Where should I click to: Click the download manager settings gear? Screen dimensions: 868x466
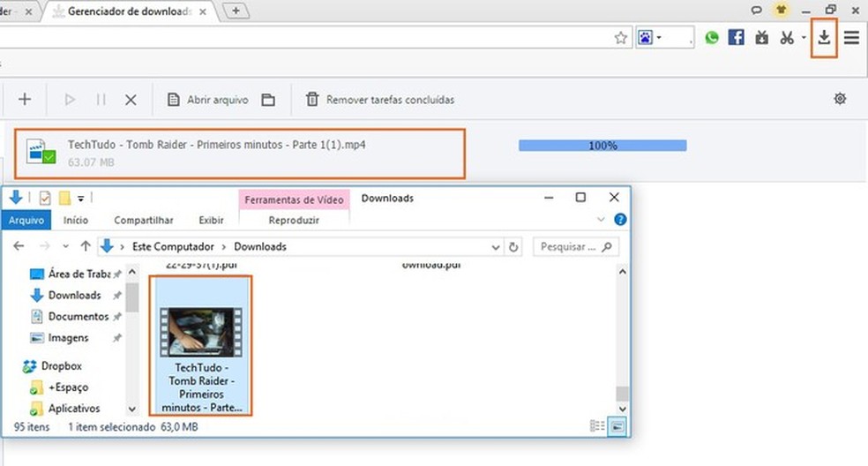840,99
